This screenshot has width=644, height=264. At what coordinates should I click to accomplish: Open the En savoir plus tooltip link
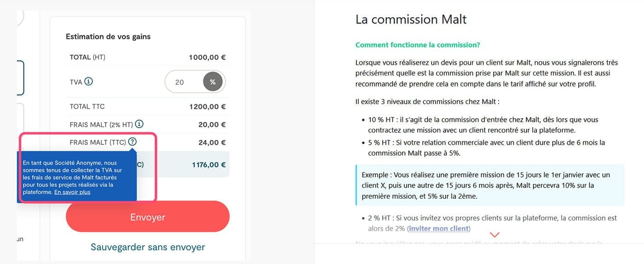pos(72,192)
